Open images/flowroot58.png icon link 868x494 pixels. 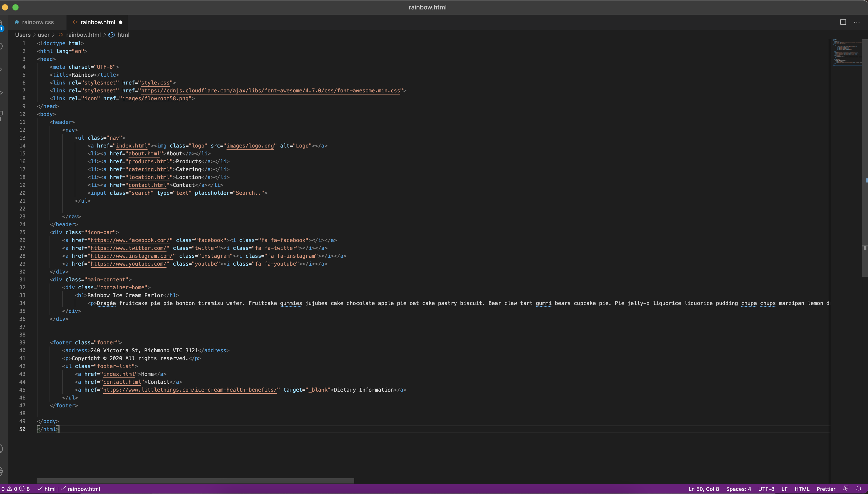(155, 98)
